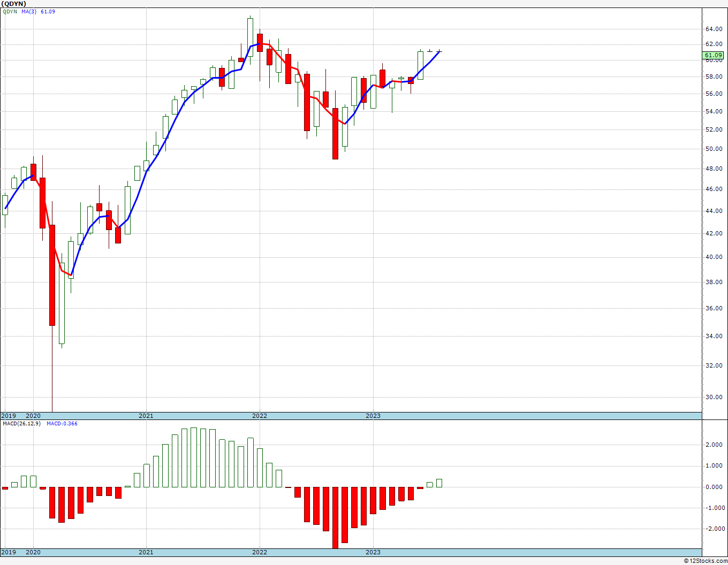728x565 pixels.
Task: Click the 32.00 price axis label
Action: (x=714, y=365)
